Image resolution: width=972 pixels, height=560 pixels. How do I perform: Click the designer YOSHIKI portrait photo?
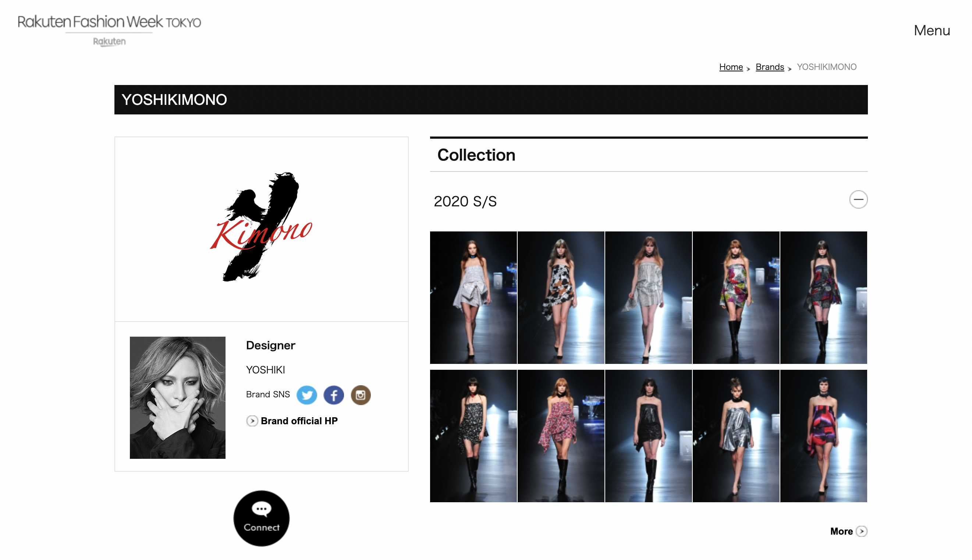click(x=177, y=397)
